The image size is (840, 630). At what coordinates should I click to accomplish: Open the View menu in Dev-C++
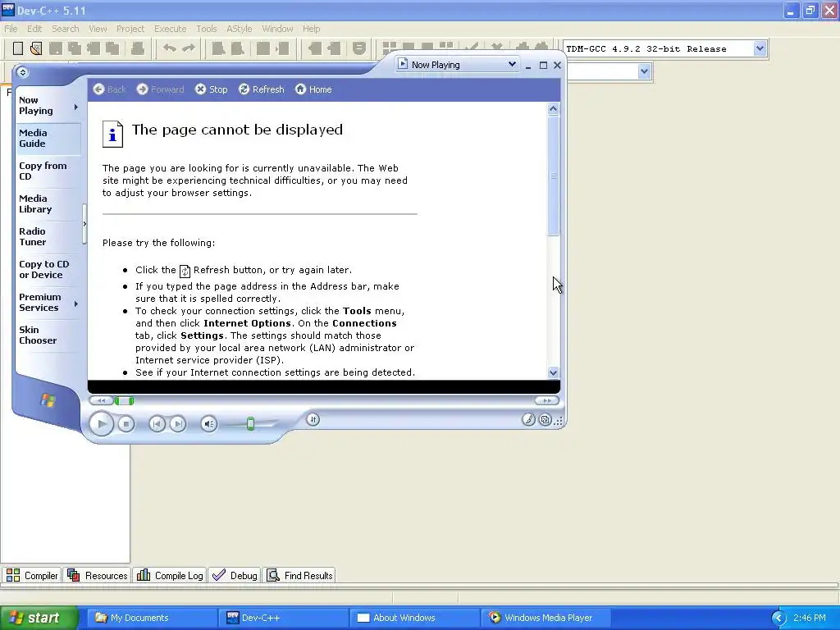98,29
